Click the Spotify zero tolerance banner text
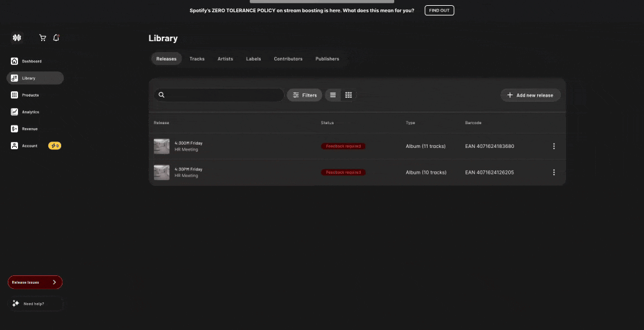 pos(302,10)
